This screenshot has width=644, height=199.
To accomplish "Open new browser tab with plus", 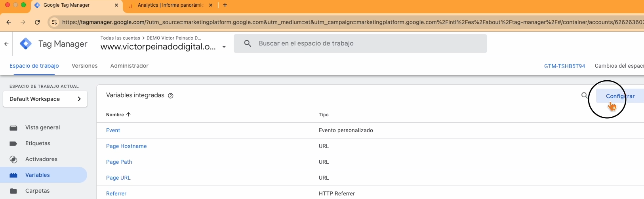I will click(x=225, y=5).
